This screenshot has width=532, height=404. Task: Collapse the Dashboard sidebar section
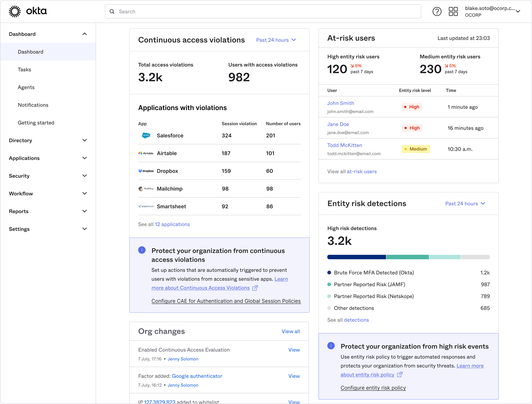[84, 34]
